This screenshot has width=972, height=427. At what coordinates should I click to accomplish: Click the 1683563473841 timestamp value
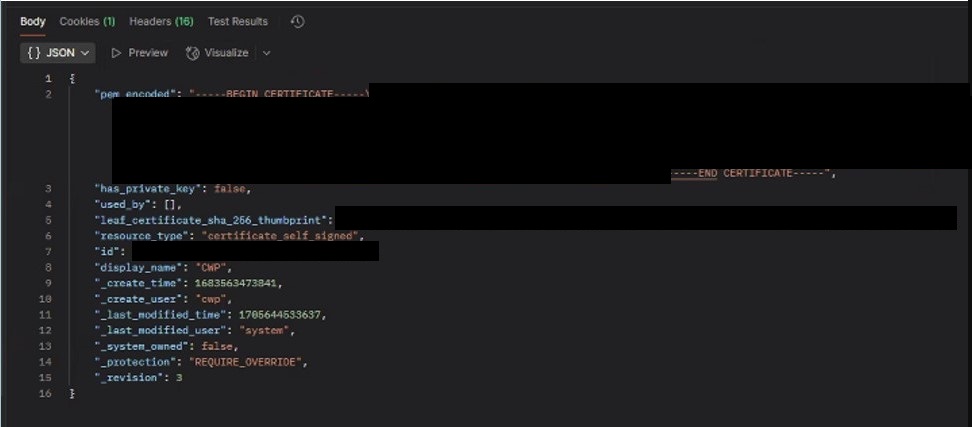(238, 283)
